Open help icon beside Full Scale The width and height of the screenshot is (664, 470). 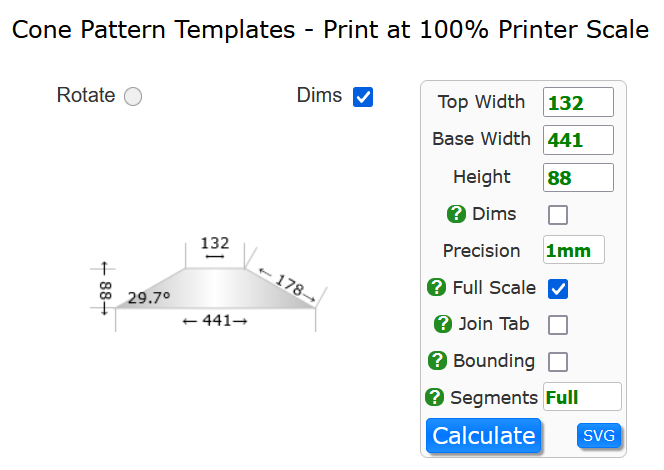pos(437,287)
